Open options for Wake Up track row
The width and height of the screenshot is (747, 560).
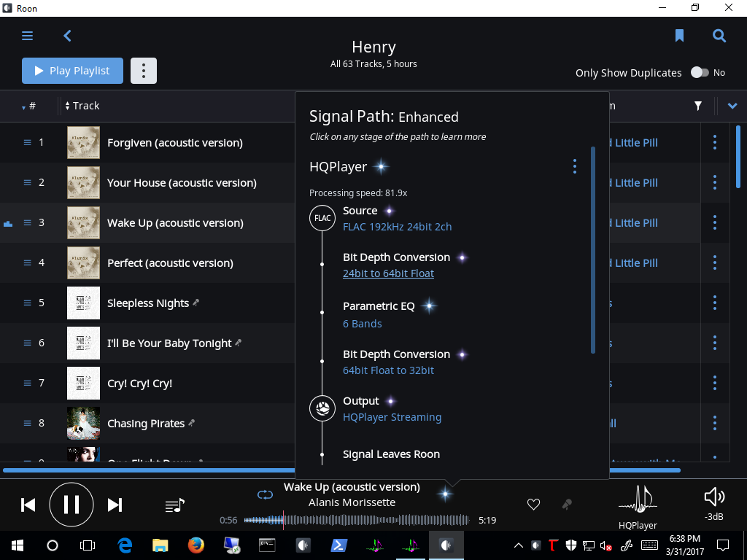(x=715, y=222)
